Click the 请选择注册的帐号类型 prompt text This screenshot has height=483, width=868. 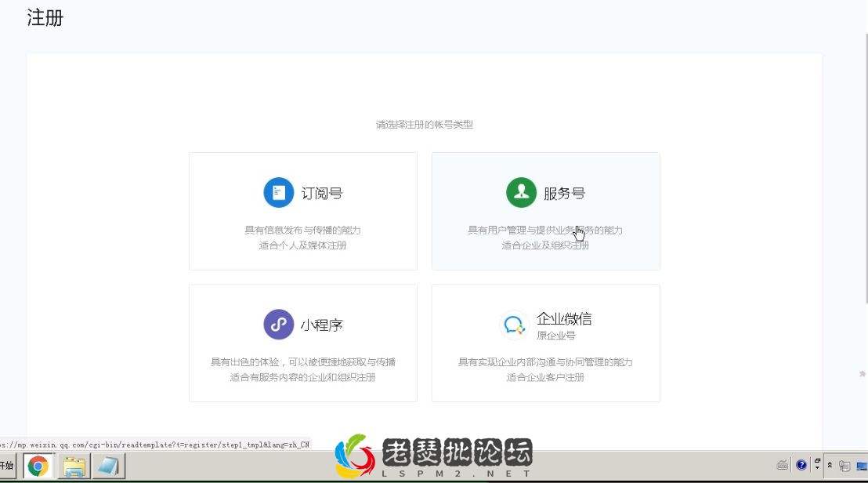click(x=425, y=125)
